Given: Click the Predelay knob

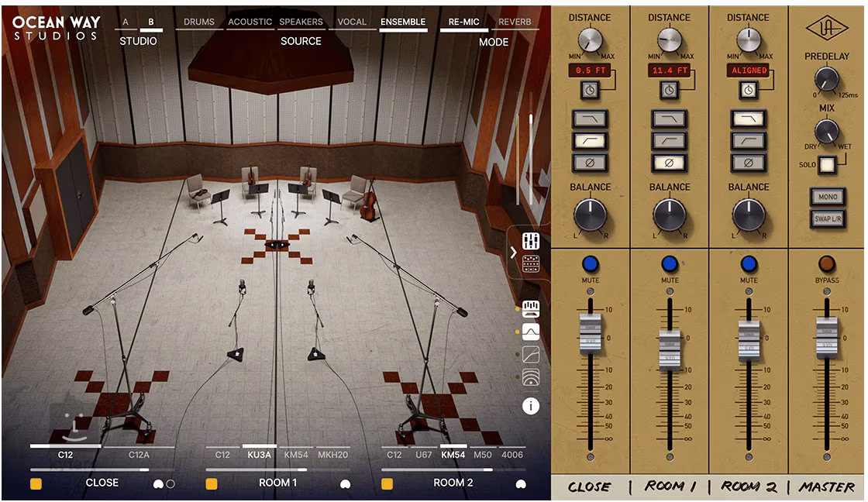Looking at the screenshot, I should [826, 77].
